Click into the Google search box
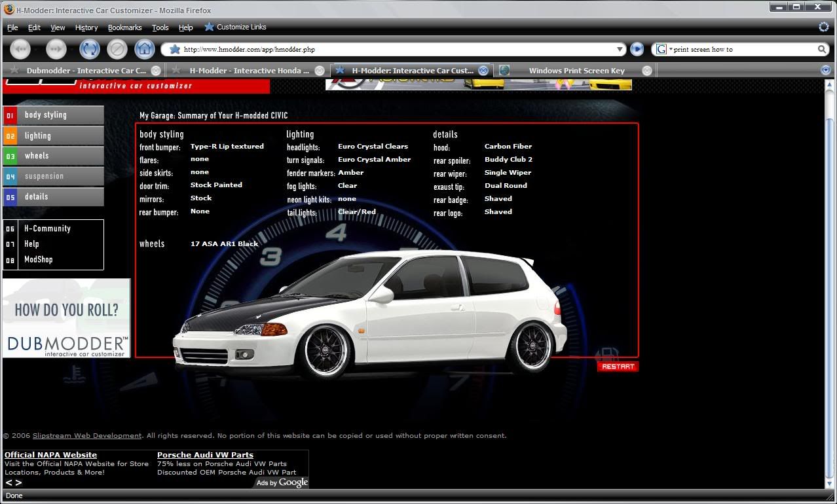The image size is (837, 504). point(741,49)
